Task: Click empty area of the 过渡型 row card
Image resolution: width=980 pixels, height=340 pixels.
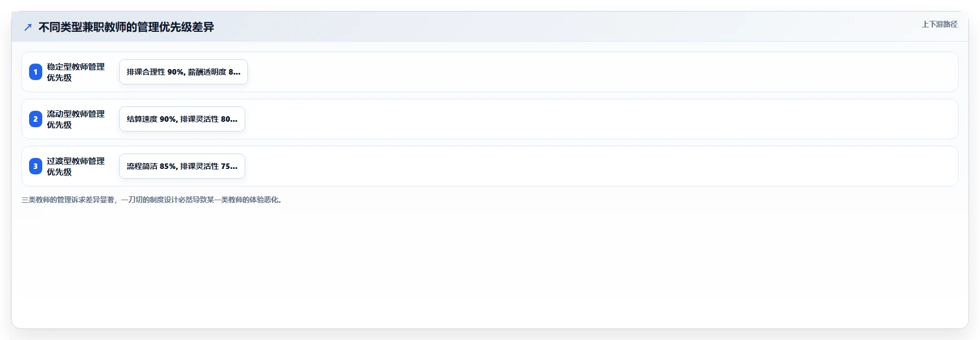Action: tap(604, 166)
